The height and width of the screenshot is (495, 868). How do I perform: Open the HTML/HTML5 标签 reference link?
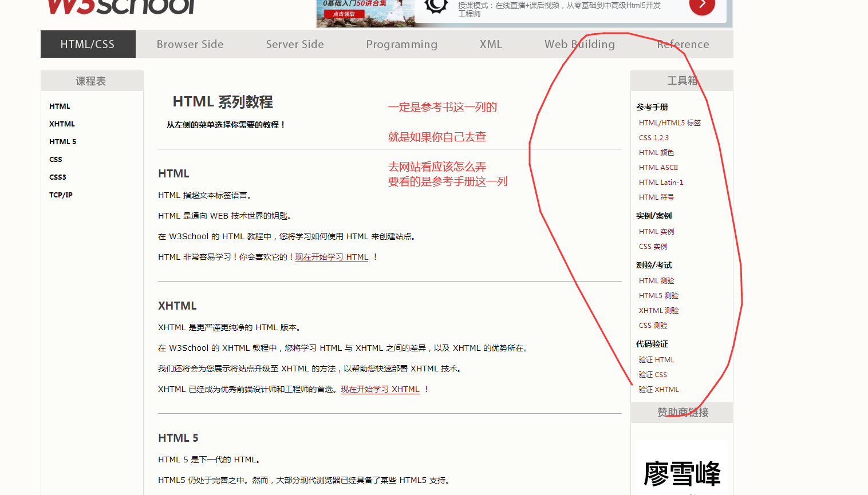pos(670,123)
